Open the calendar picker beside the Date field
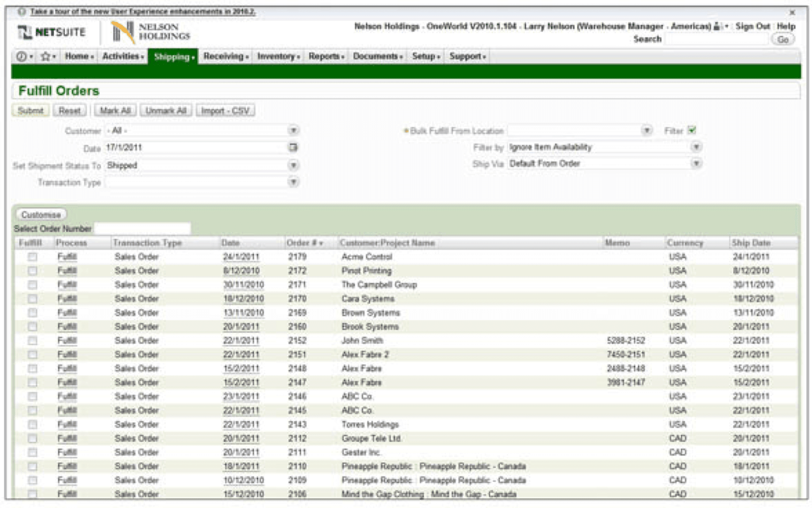This screenshot has height=508, width=812. coord(293,147)
